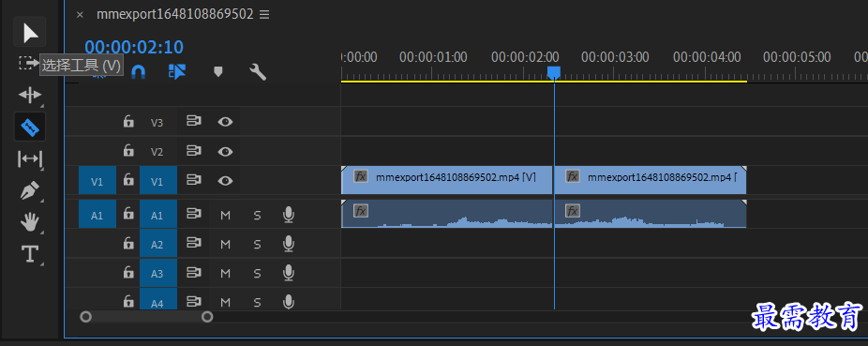Open sequence panel menu beside mmexport1648108869502
Screen dimensions: 868x346
tap(264, 15)
